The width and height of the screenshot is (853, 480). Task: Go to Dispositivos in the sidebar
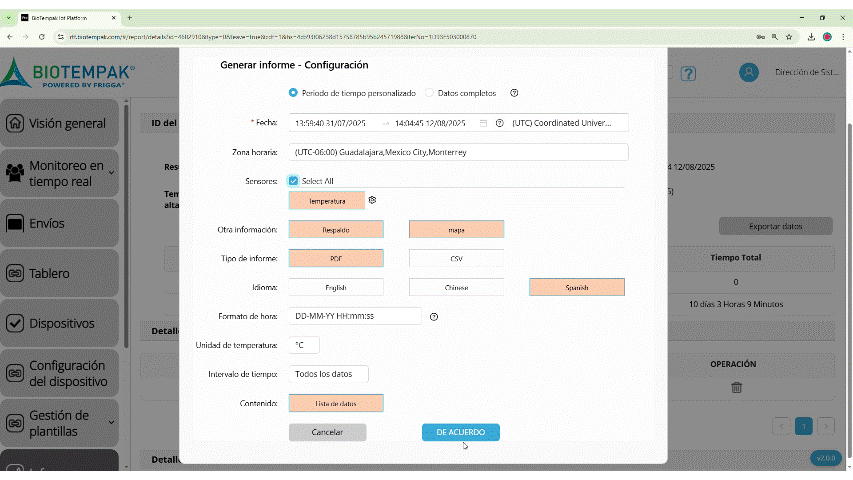[60, 323]
